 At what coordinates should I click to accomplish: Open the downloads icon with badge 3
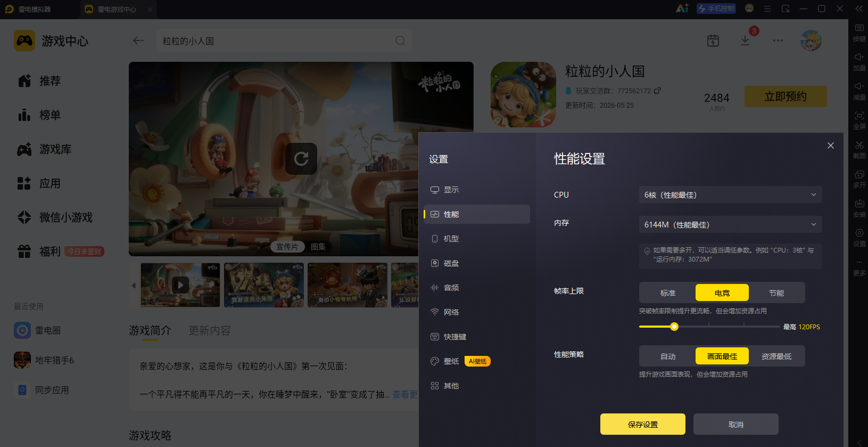click(x=746, y=40)
